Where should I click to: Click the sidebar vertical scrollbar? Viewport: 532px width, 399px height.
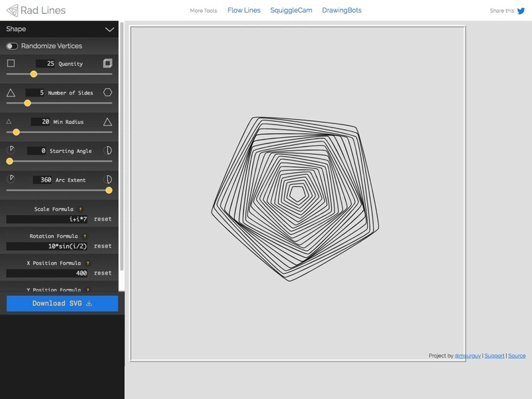pyautogui.click(x=122, y=146)
